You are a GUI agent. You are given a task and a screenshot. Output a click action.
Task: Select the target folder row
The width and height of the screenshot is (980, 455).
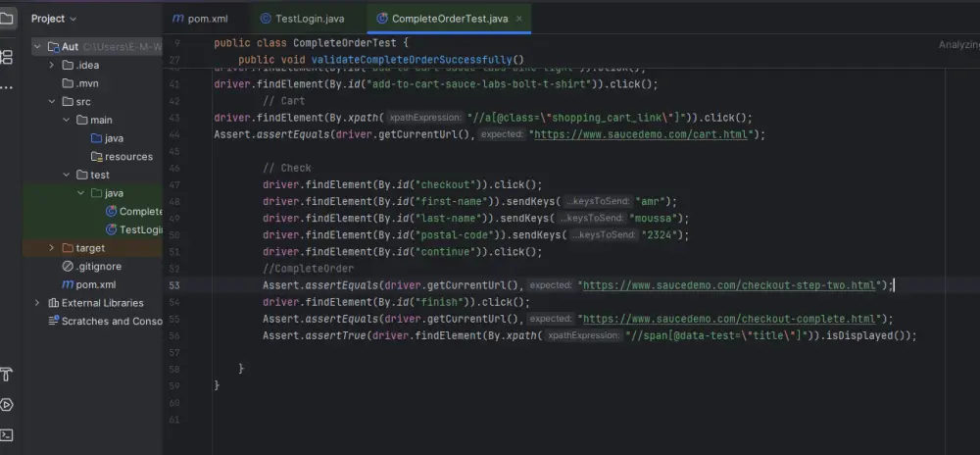coord(93,248)
